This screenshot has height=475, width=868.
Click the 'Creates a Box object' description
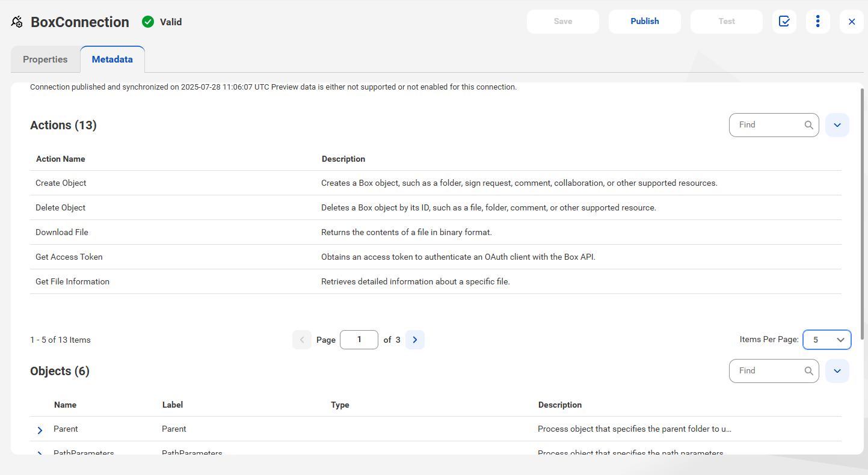(x=519, y=183)
